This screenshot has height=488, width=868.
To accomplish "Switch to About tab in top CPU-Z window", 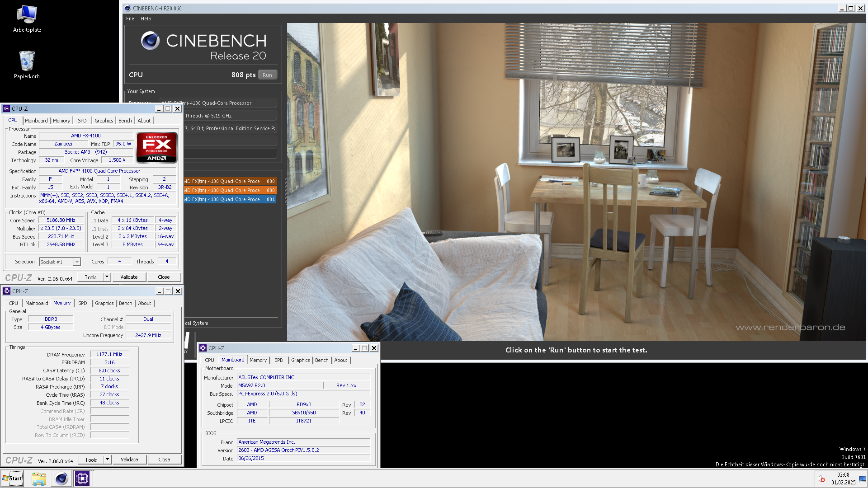I will coord(144,121).
